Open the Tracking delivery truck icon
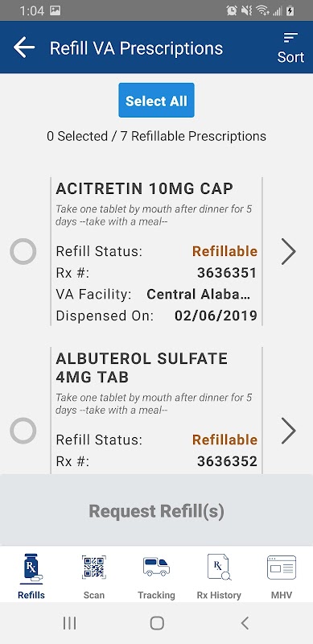The image size is (313, 644). click(x=156, y=567)
